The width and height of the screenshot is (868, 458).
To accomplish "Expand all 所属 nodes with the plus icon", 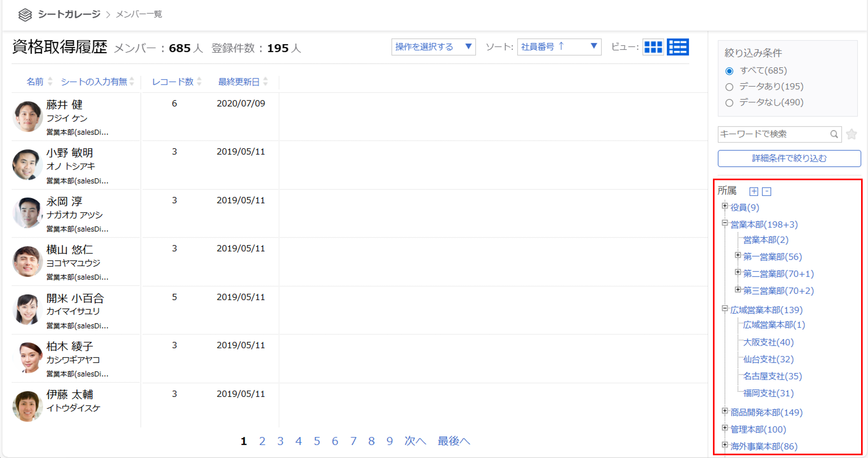I will click(754, 191).
